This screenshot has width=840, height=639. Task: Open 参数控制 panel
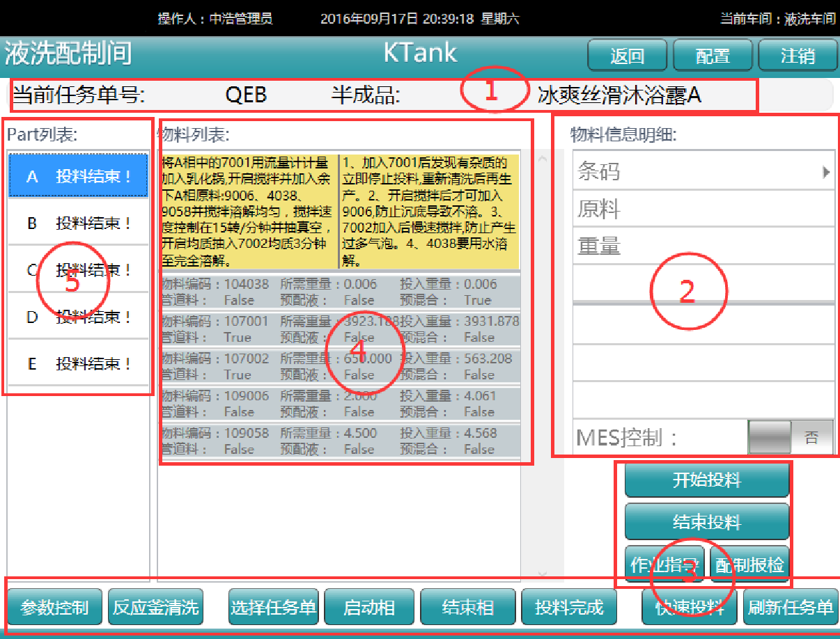pyautogui.click(x=55, y=608)
